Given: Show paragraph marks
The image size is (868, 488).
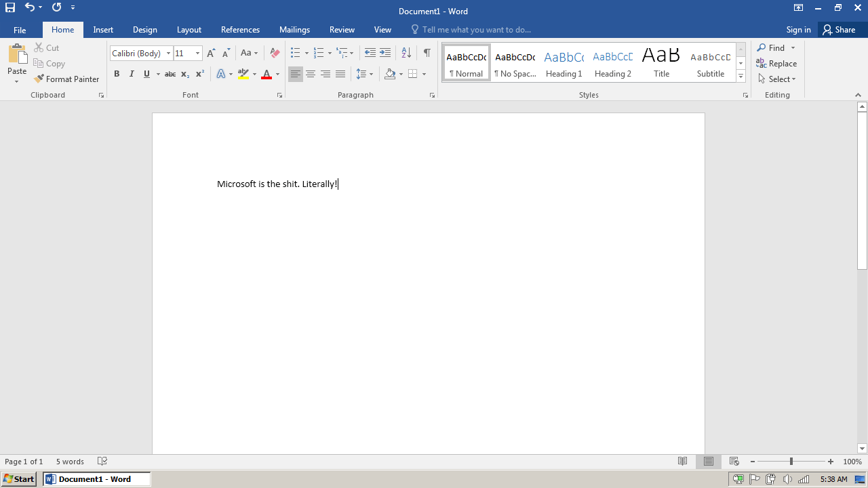Looking at the screenshot, I should click(x=427, y=53).
